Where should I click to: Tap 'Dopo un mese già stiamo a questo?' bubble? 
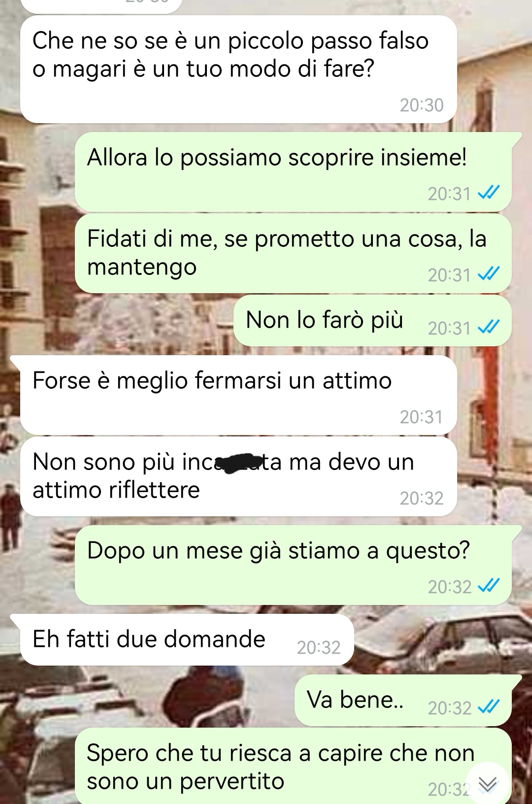coord(293,565)
